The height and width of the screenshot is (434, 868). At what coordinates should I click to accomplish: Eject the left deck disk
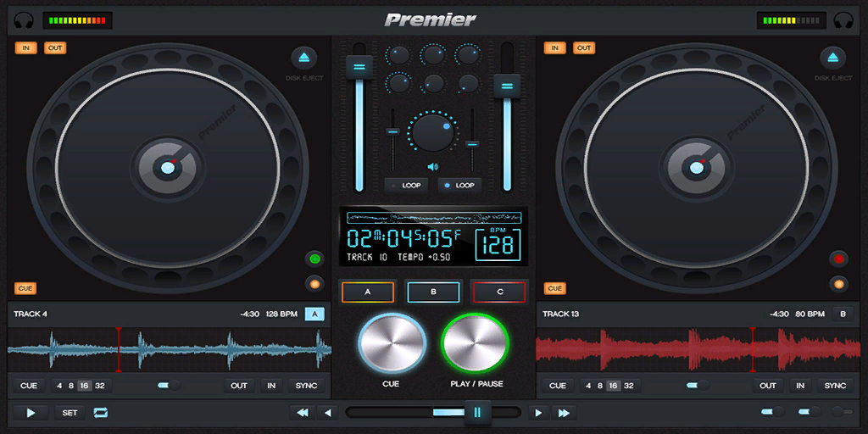304,58
